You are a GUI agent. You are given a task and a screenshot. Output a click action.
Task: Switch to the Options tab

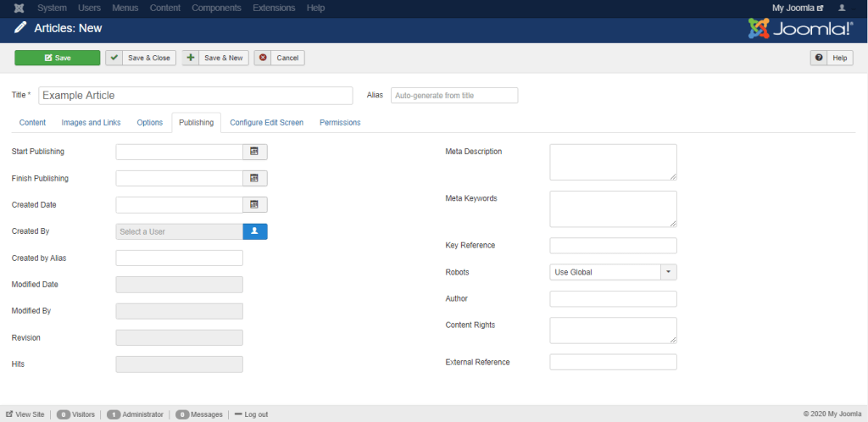click(x=150, y=123)
